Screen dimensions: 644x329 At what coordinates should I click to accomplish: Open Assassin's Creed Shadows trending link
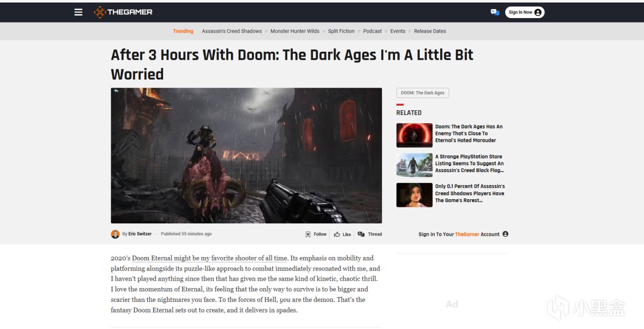232,31
